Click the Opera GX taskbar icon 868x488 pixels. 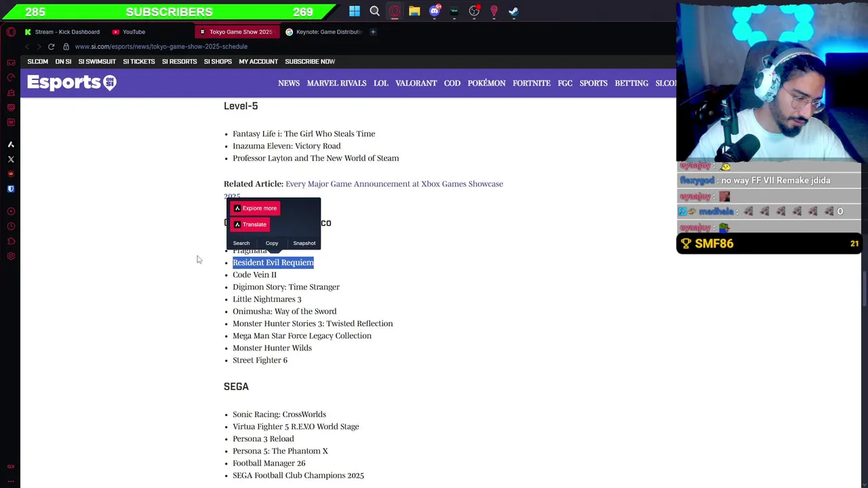(395, 11)
